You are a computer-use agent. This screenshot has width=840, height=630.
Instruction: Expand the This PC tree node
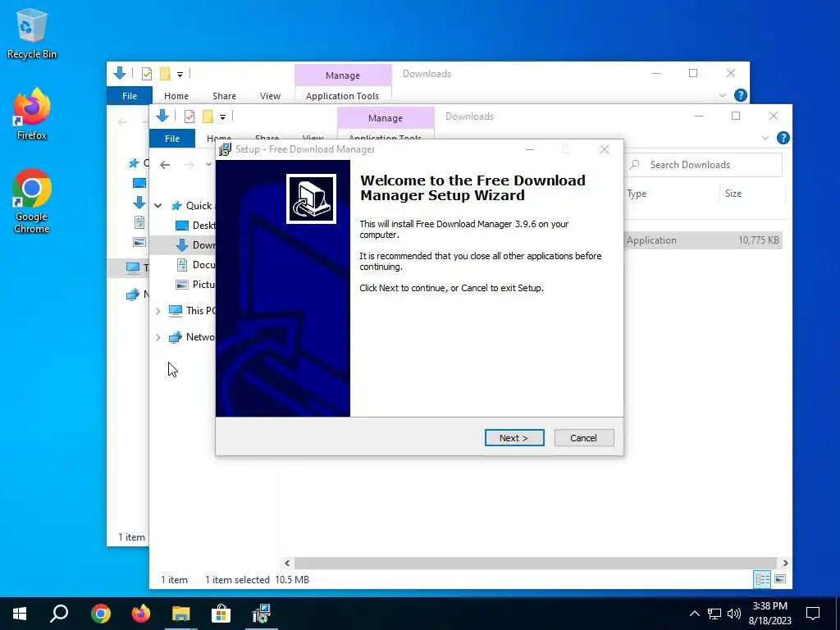tap(158, 311)
